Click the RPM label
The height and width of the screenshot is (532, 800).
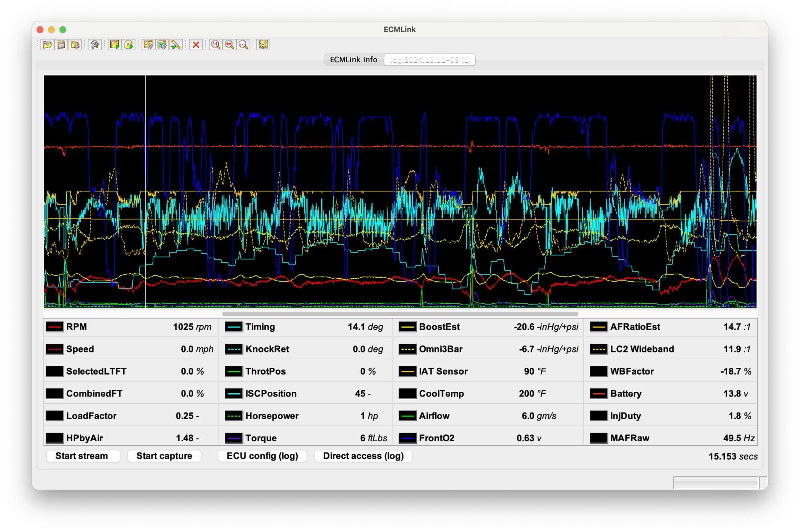coord(76,327)
